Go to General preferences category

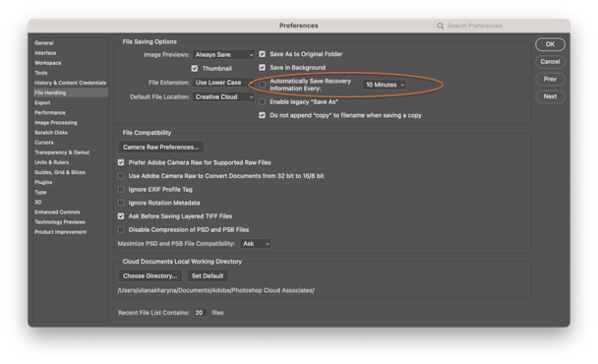(x=44, y=43)
